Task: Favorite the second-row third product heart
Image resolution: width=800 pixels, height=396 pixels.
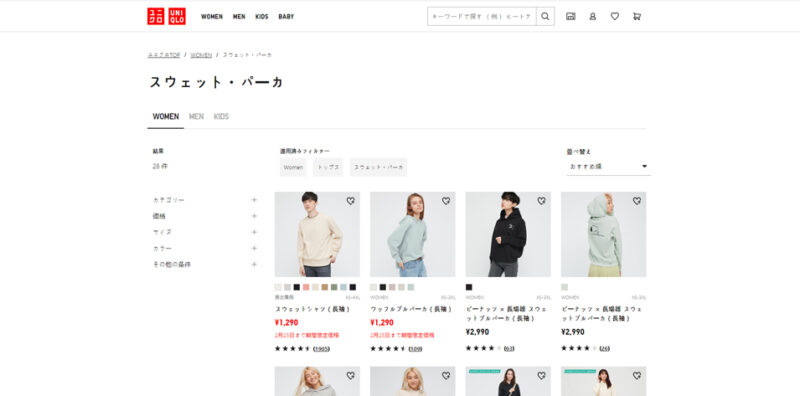Action: click(541, 376)
